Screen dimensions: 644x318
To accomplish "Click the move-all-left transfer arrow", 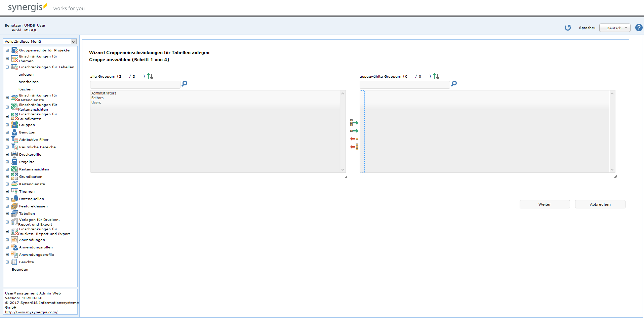I will pos(354,147).
